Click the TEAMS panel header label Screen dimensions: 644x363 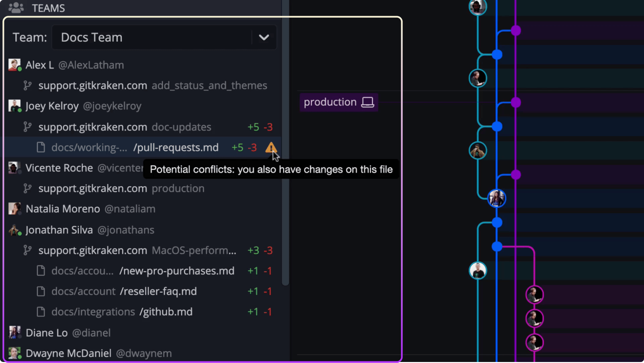click(x=48, y=8)
